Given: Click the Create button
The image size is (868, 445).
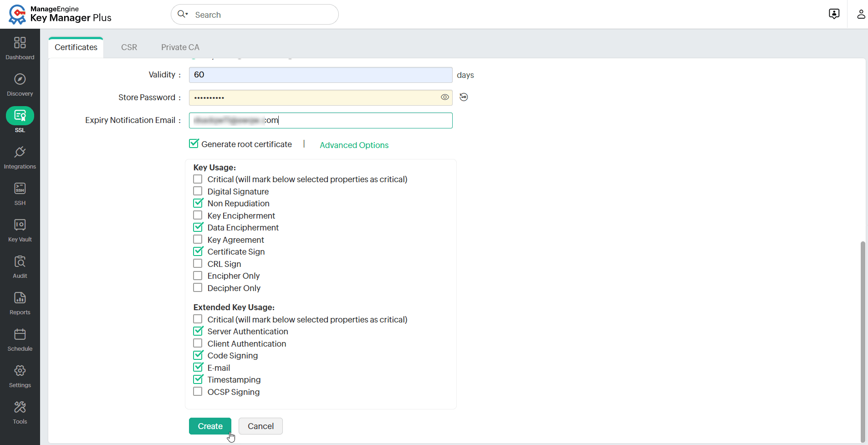Looking at the screenshot, I should pos(210,426).
